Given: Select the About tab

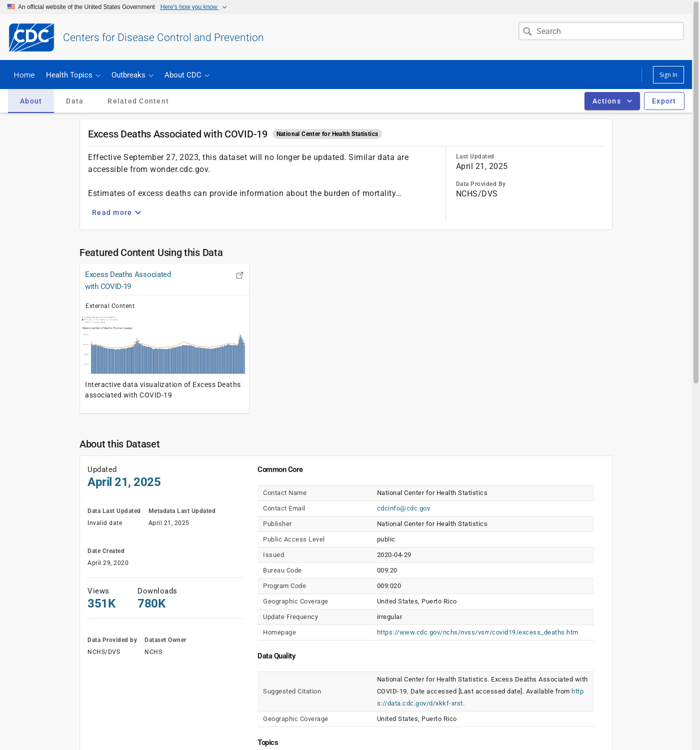Looking at the screenshot, I should tap(31, 101).
